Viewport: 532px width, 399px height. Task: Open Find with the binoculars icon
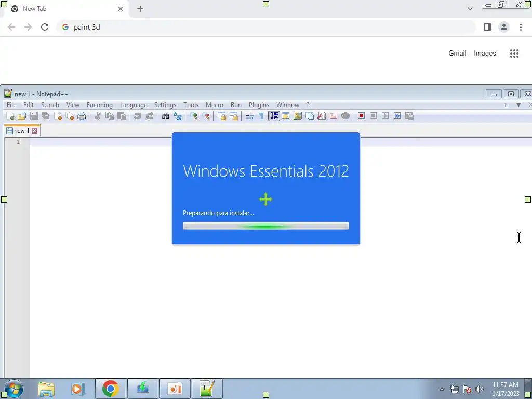coord(165,116)
